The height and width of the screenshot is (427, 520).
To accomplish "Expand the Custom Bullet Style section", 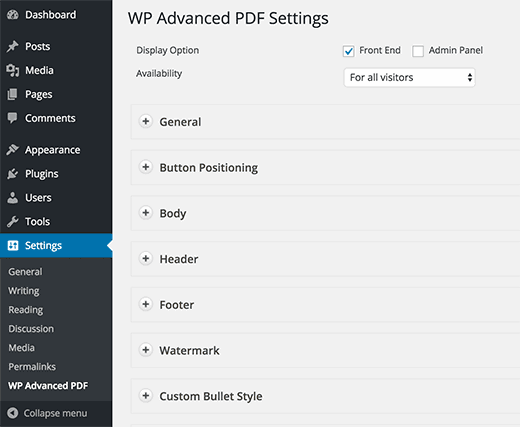I will click(x=146, y=396).
